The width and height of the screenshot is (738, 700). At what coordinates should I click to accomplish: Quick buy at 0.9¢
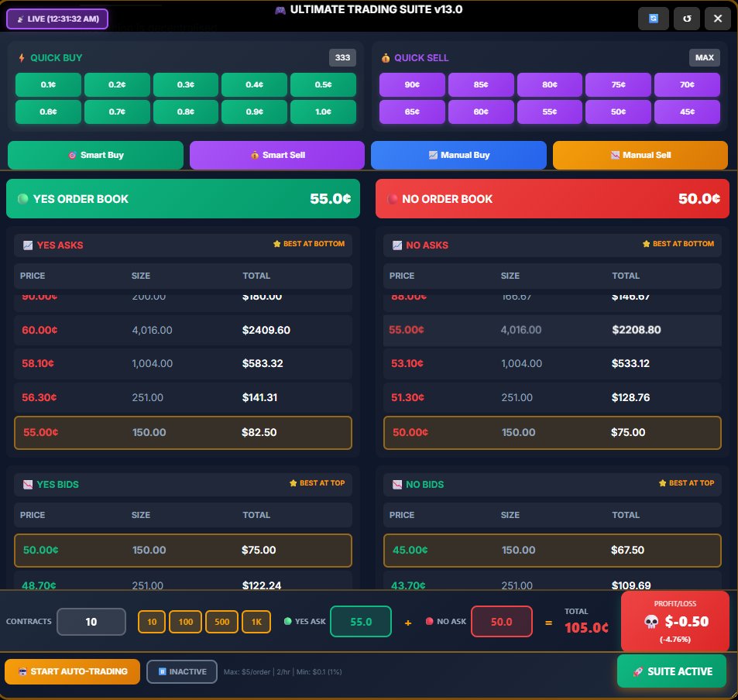tap(254, 112)
